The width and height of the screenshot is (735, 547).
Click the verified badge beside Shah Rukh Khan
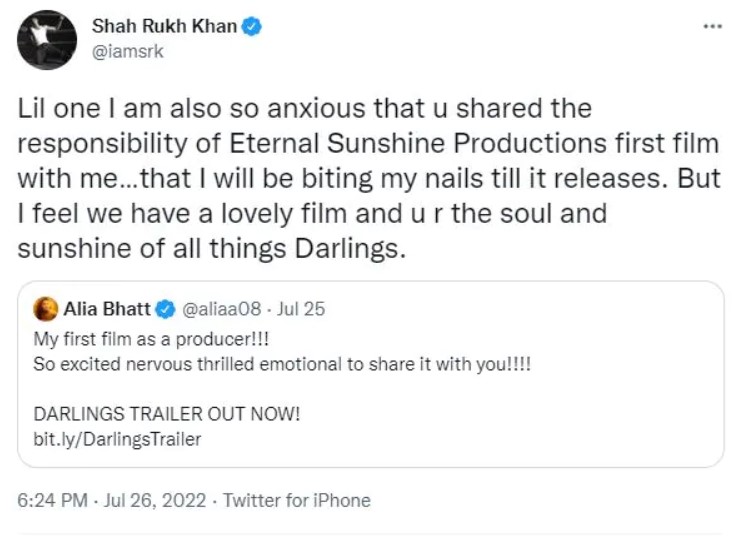click(x=253, y=27)
